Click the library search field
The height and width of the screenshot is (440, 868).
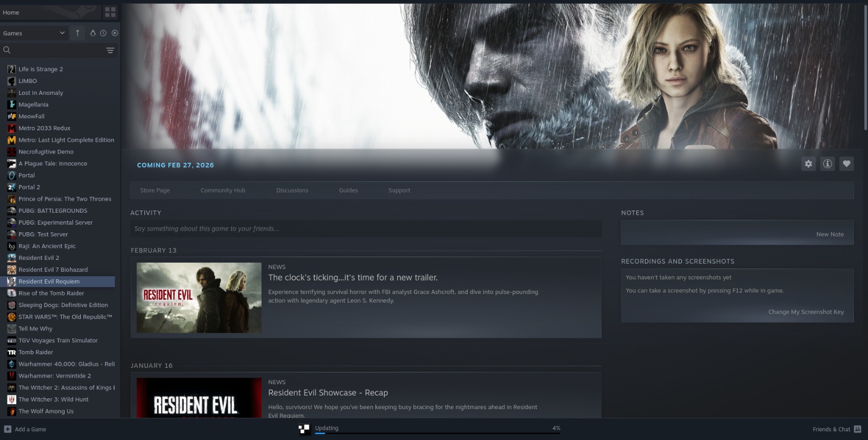point(54,50)
